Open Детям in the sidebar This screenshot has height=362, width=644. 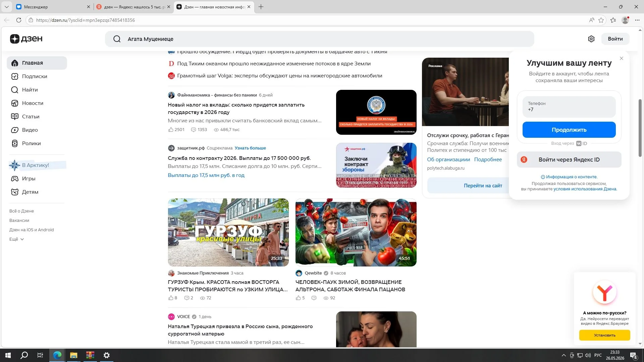(37, 192)
